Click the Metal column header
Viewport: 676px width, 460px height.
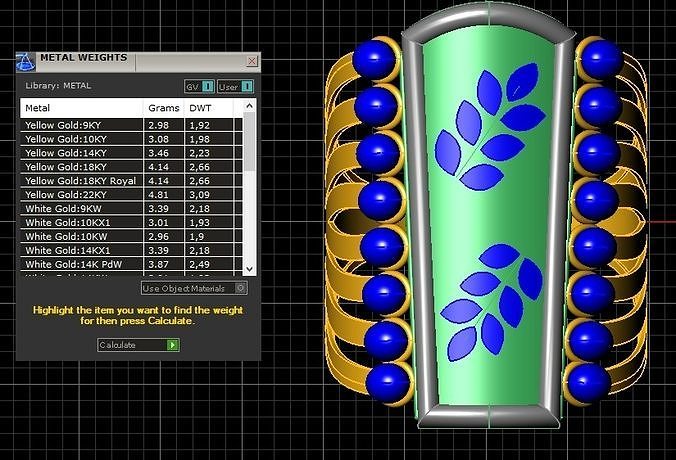coord(81,108)
